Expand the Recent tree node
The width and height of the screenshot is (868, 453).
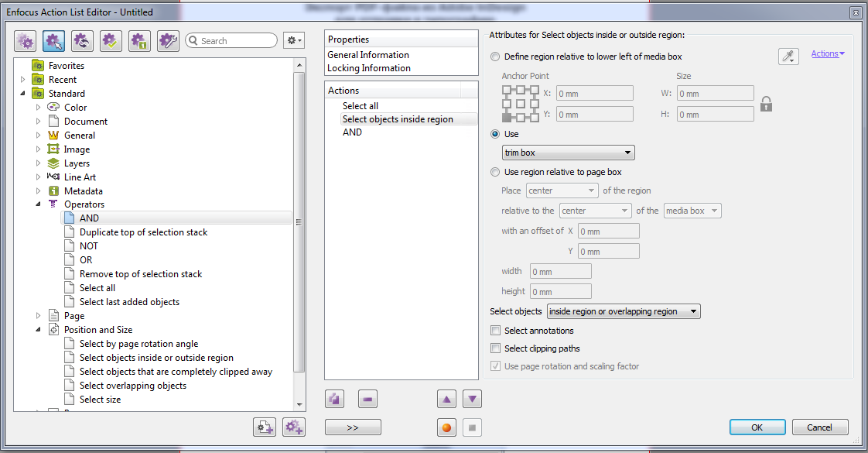pyautogui.click(x=22, y=79)
